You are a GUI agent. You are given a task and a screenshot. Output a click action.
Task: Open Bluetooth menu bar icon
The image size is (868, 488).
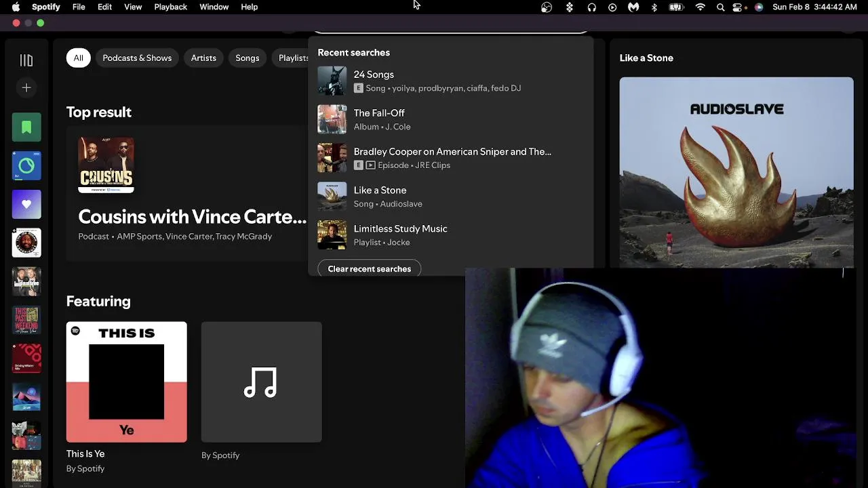(x=654, y=7)
